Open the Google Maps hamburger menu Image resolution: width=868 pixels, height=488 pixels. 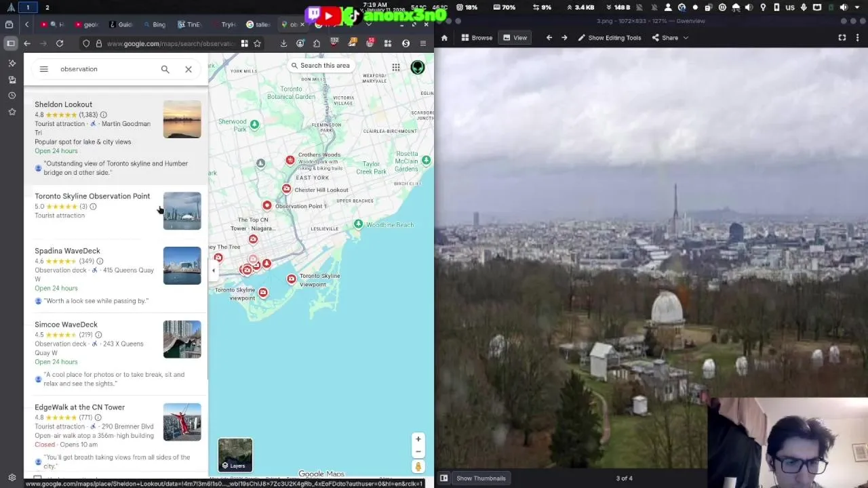[44, 69]
